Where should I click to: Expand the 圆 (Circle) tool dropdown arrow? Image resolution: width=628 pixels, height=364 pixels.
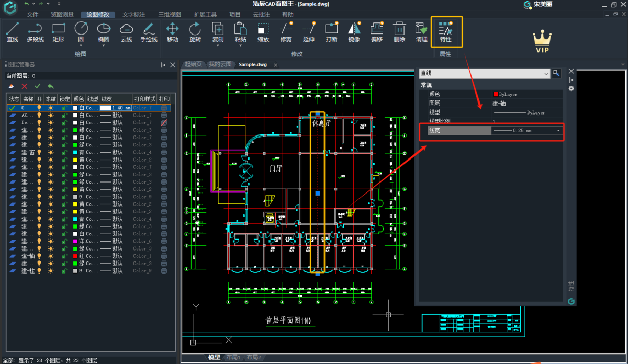click(x=81, y=45)
